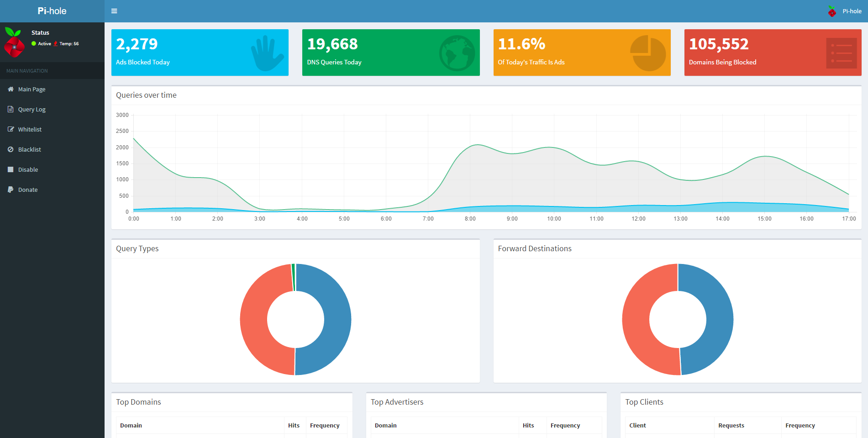This screenshot has width=868, height=438.
Task: Click the globe icon on DNS Queries card
Action: (457, 53)
